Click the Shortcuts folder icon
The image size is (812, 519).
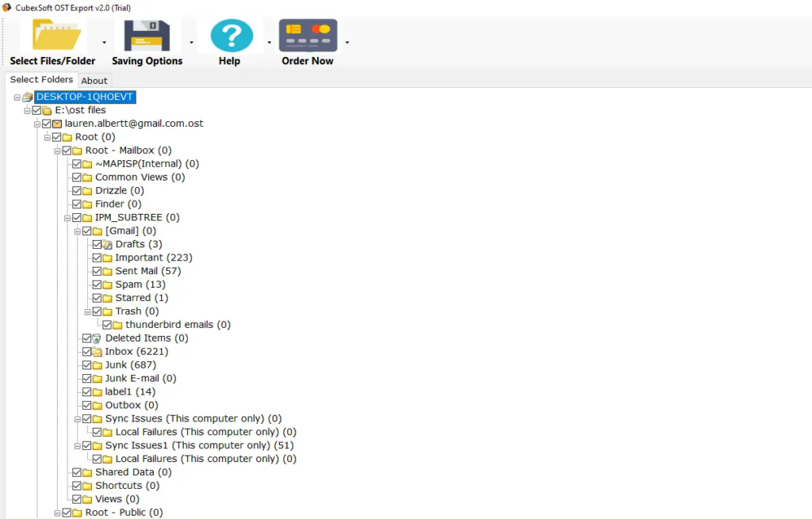click(x=87, y=486)
